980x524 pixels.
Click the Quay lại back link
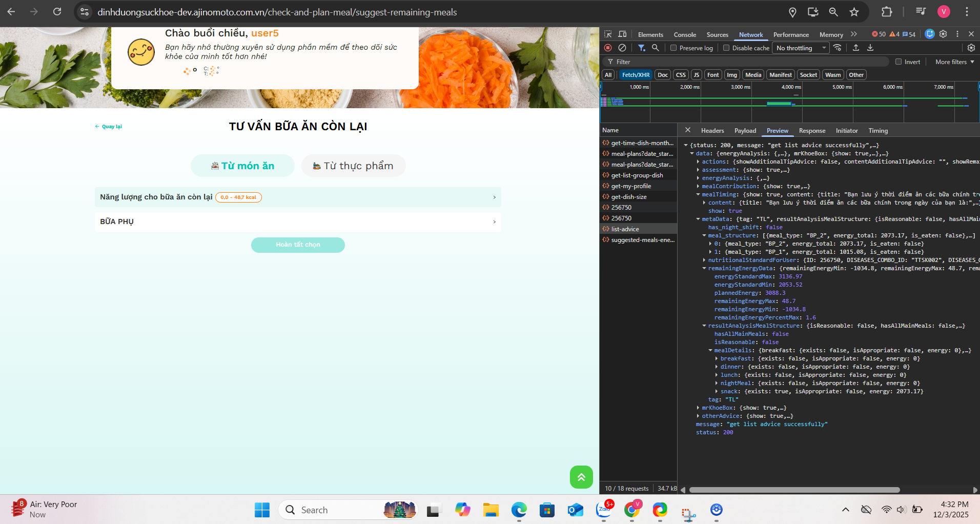[x=109, y=127]
